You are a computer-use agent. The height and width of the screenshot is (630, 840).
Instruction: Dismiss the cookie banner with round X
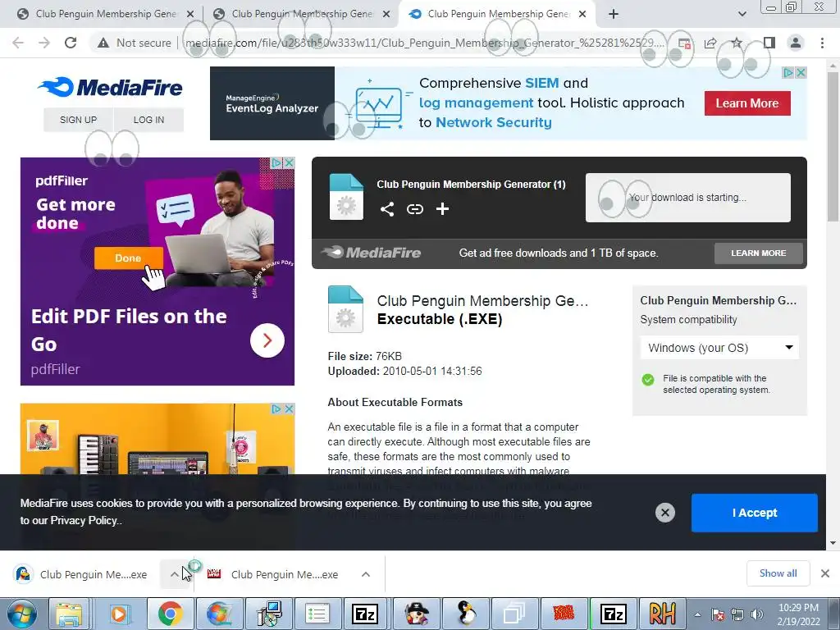(x=664, y=513)
